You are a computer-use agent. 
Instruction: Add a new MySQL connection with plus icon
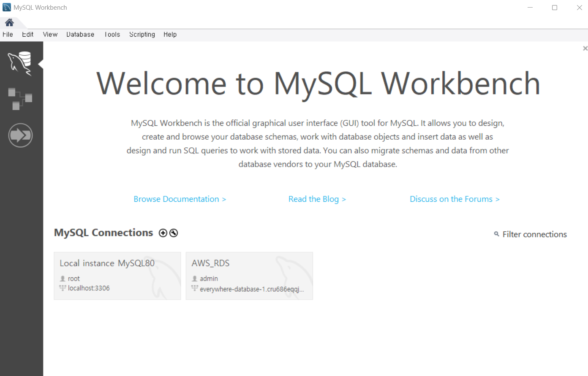pos(163,233)
